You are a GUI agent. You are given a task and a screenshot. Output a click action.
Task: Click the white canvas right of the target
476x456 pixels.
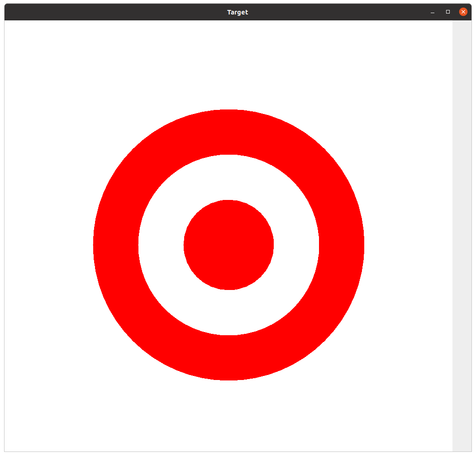coord(407,245)
